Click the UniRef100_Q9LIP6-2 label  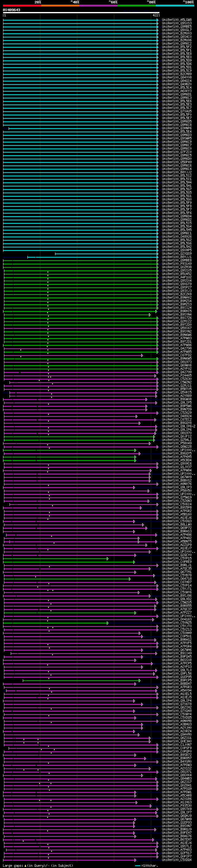point(179,426)
